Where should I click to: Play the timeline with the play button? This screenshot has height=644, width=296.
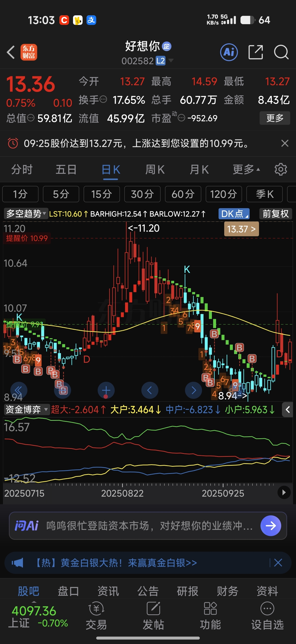click(x=284, y=492)
